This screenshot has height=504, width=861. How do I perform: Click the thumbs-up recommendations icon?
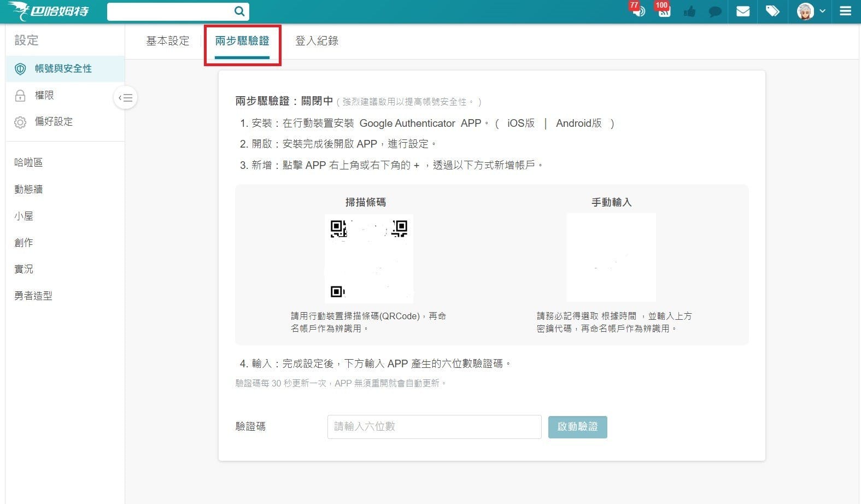689,11
